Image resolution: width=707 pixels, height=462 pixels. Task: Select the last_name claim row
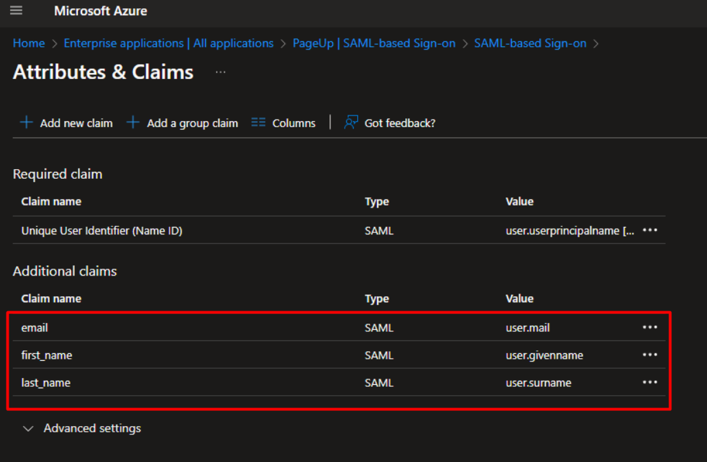46,382
